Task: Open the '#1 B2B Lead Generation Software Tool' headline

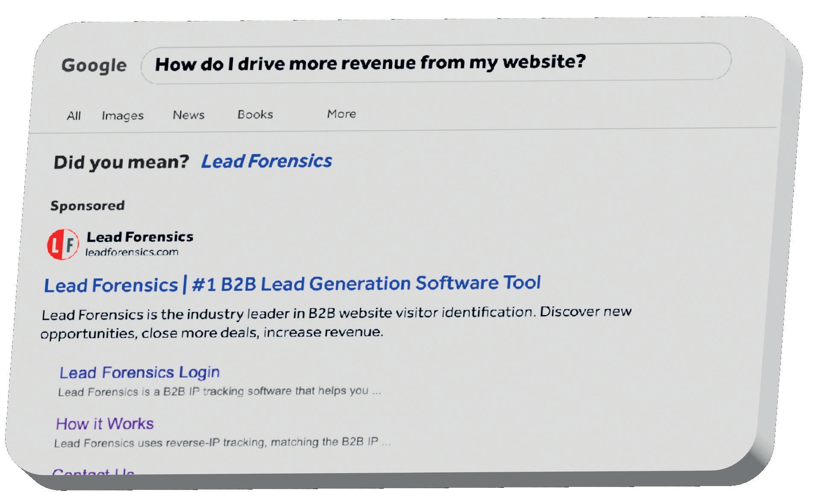Action: point(292,284)
